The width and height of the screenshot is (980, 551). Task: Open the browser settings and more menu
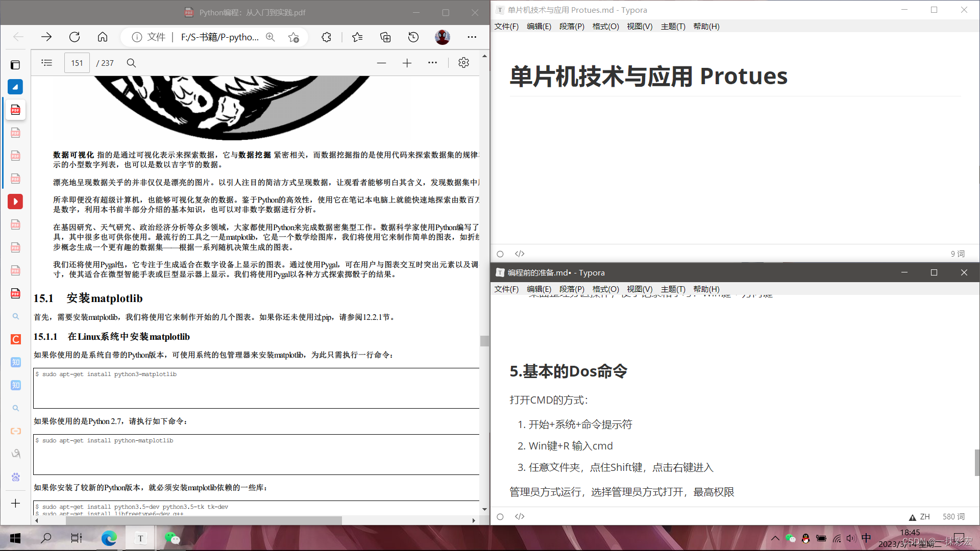click(x=472, y=37)
